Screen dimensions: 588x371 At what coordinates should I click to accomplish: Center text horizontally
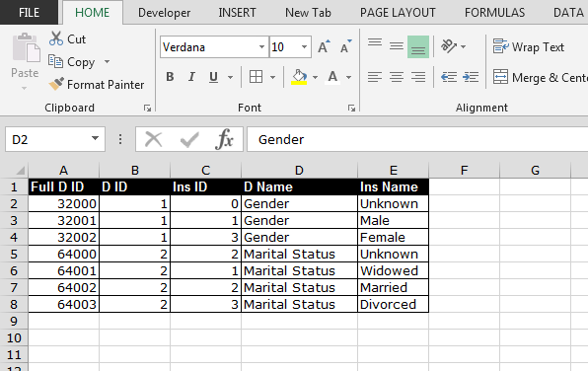tap(397, 77)
